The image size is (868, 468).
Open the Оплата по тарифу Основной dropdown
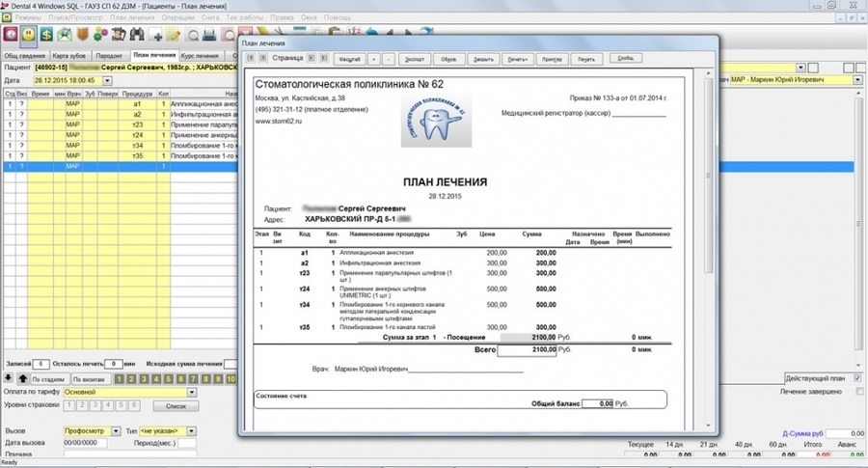[192, 392]
